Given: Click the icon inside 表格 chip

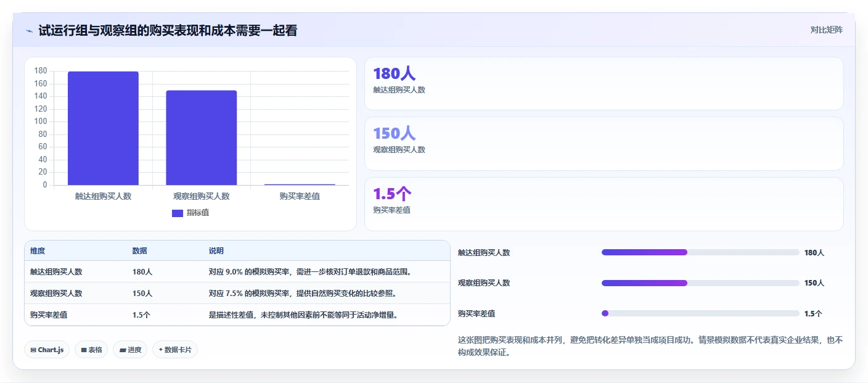Looking at the screenshot, I should point(83,350).
